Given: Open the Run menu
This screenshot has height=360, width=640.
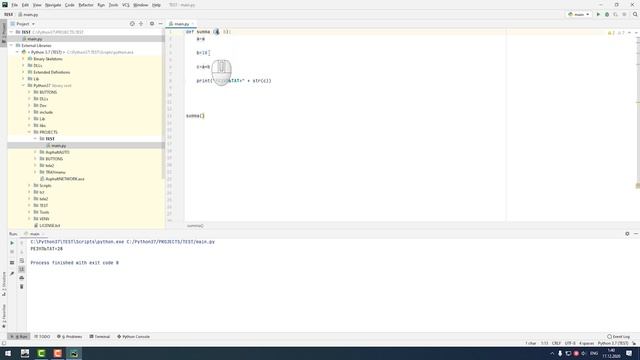Looking at the screenshot, I should click(x=101, y=5).
